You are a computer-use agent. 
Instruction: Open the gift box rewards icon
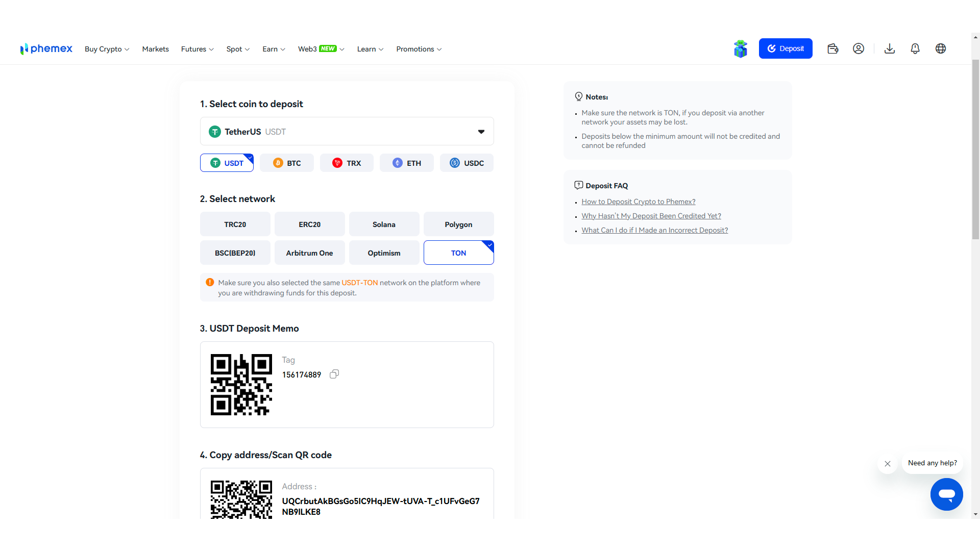740,49
